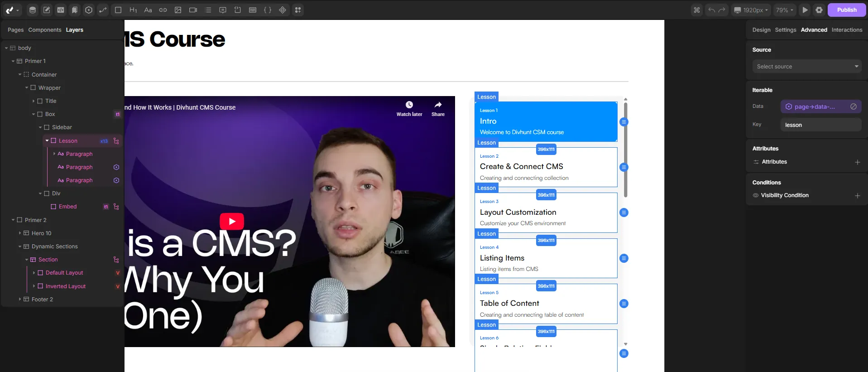Click the hexagon components icon in toolbar
This screenshot has height=372, width=868.
tap(89, 10)
